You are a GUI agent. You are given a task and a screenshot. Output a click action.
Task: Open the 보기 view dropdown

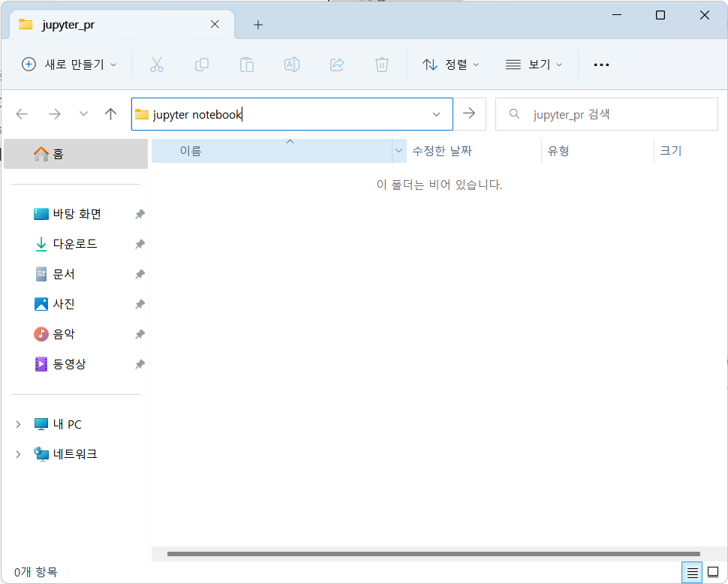pyautogui.click(x=534, y=65)
